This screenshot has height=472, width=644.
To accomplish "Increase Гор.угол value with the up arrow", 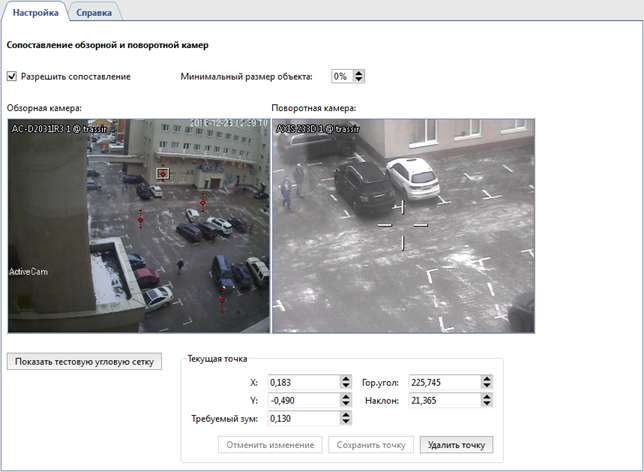I will pyautogui.click(x=486, y=378).
